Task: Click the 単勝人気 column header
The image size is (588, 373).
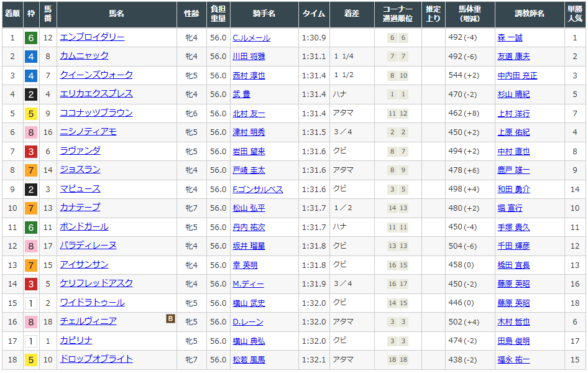Action: (x=575, y=14)
